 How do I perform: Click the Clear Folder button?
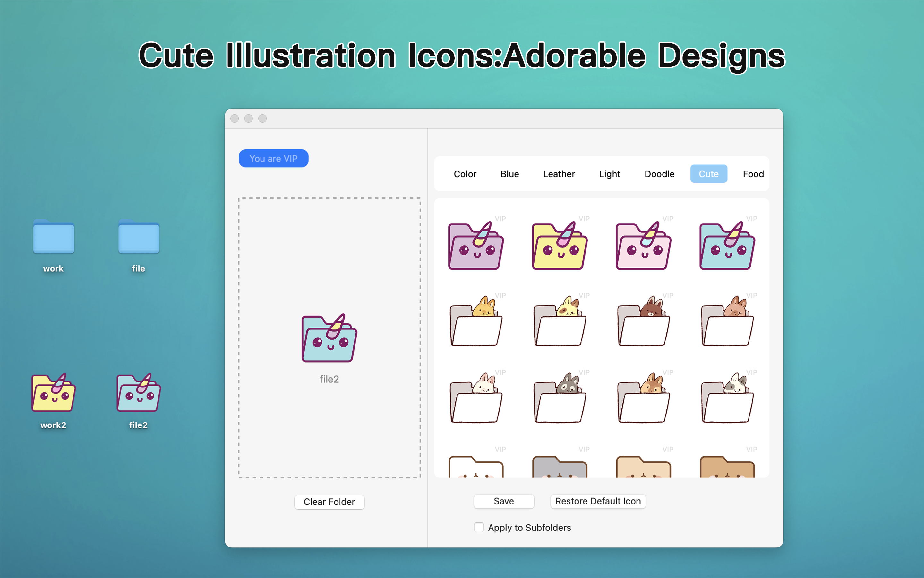pyautogui.click(x=329, y=502)
